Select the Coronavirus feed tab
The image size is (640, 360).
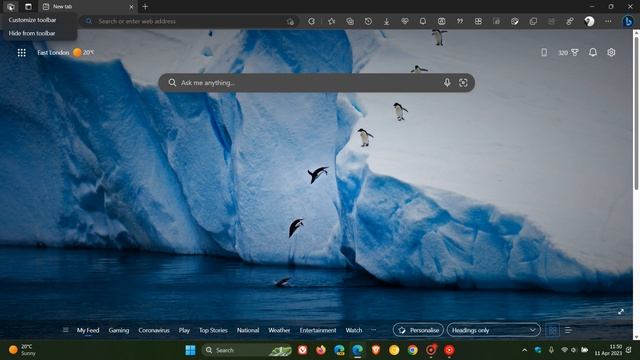(x=154, y=330)
